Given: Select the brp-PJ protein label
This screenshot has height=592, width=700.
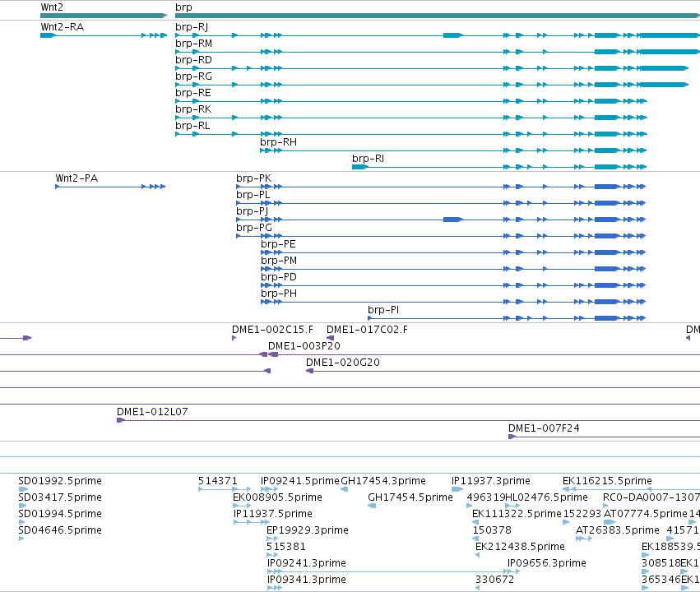Looking at the screenshot, I should [x=252, y=211].
